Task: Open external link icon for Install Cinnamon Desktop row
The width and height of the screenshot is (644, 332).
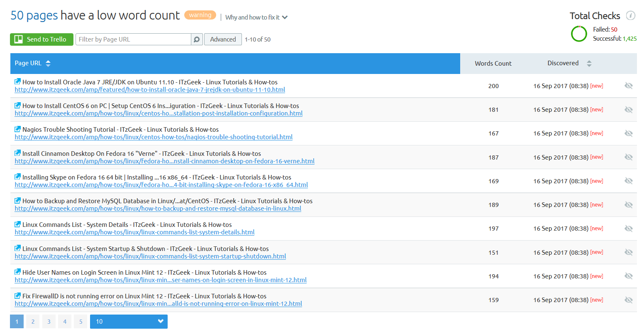Action: point(17,153)
